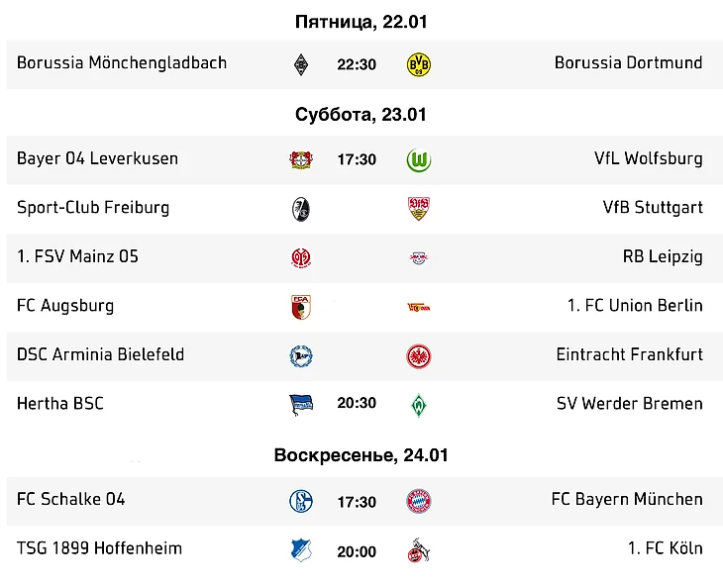
Task: Click the Bayer 04 Leverkusen crest
Action: click(301, 160)
